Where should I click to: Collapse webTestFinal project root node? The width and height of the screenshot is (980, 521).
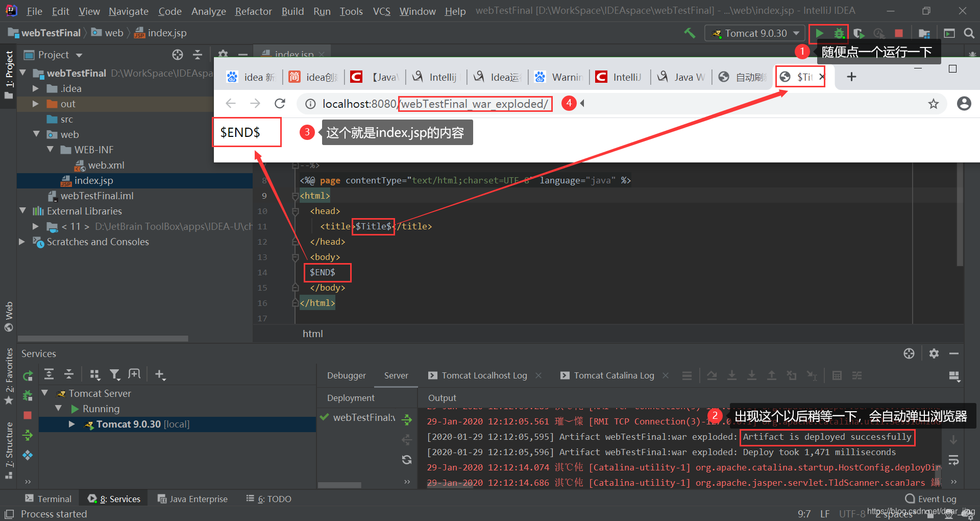[x=23, y=73]
